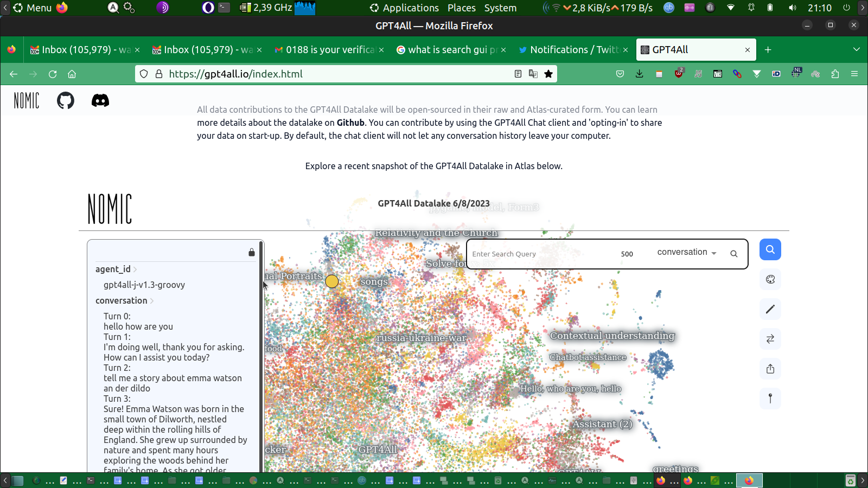Click the 'Contextual understanding' map label
The width and height of the screenshot is (868, 488).
click(612, 336)
